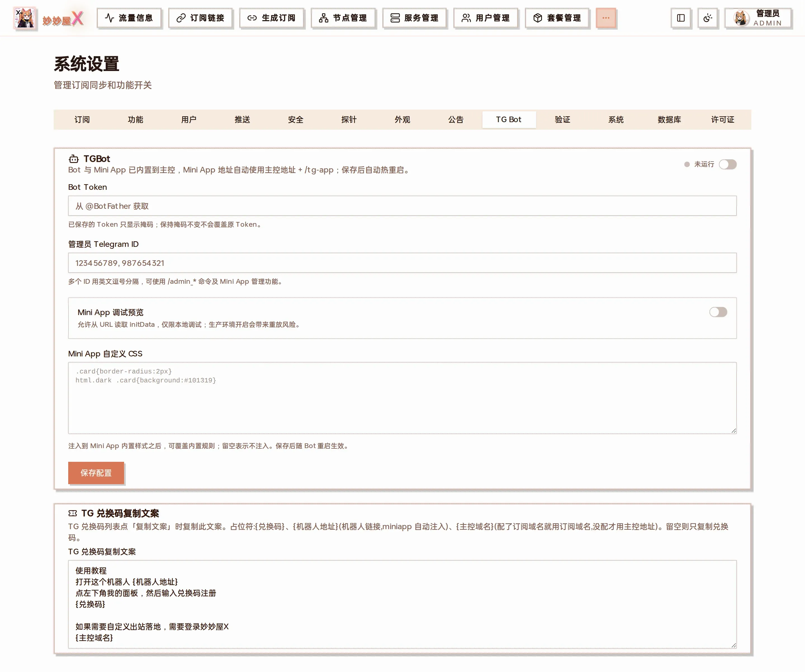Viewport: 805px width, 672px height.
Task: Switch to the 推送 settings tab
Action: click(x=242, y=120)
